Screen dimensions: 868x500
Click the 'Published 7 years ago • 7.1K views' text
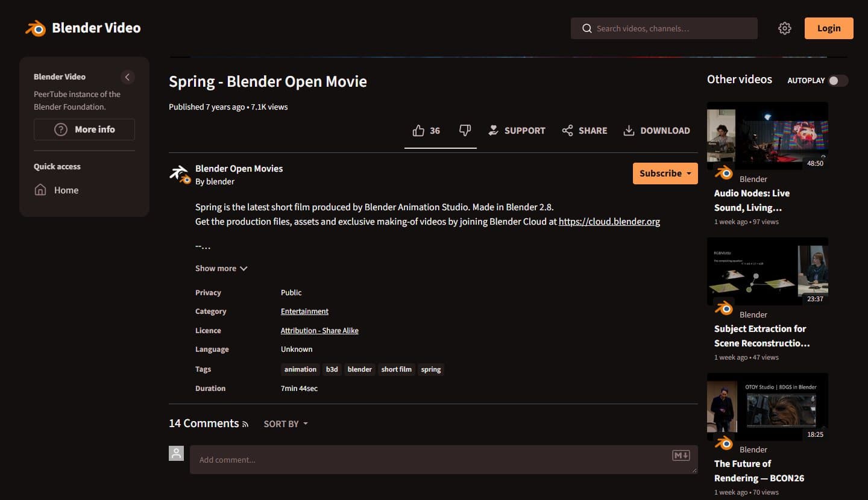228,107
